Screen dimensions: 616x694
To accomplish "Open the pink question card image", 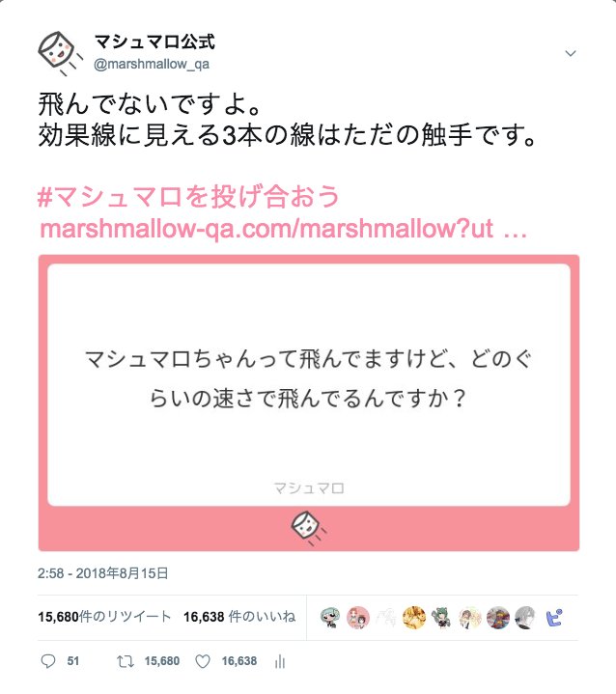I will pos(309,403).
